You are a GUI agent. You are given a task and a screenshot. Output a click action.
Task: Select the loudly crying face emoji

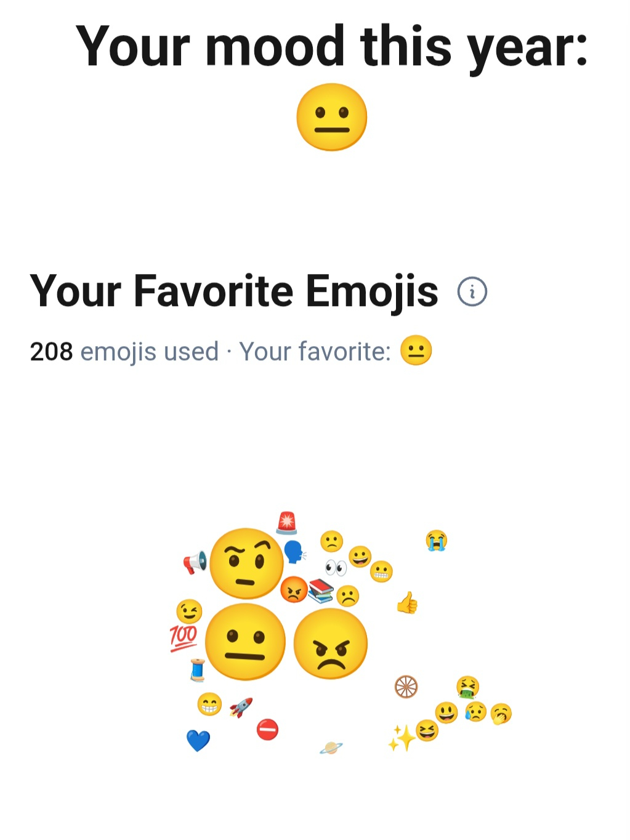437,541
